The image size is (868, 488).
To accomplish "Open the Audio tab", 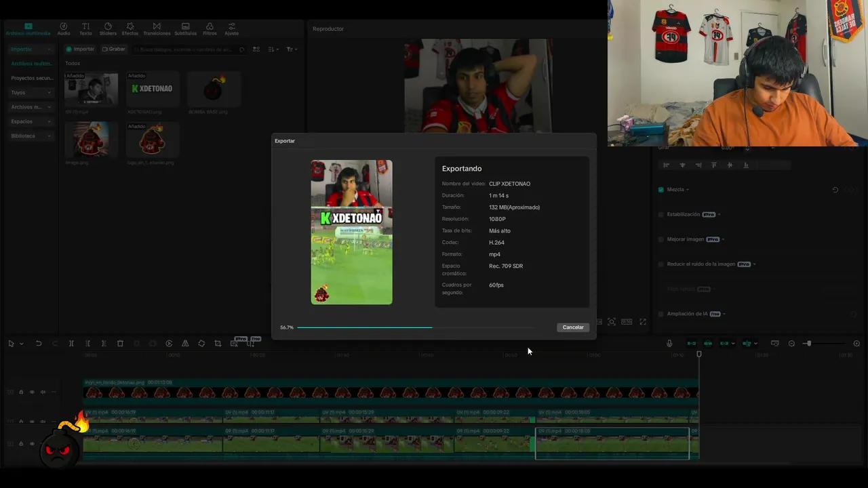I will pyautogui.click(x=64, y=28).
